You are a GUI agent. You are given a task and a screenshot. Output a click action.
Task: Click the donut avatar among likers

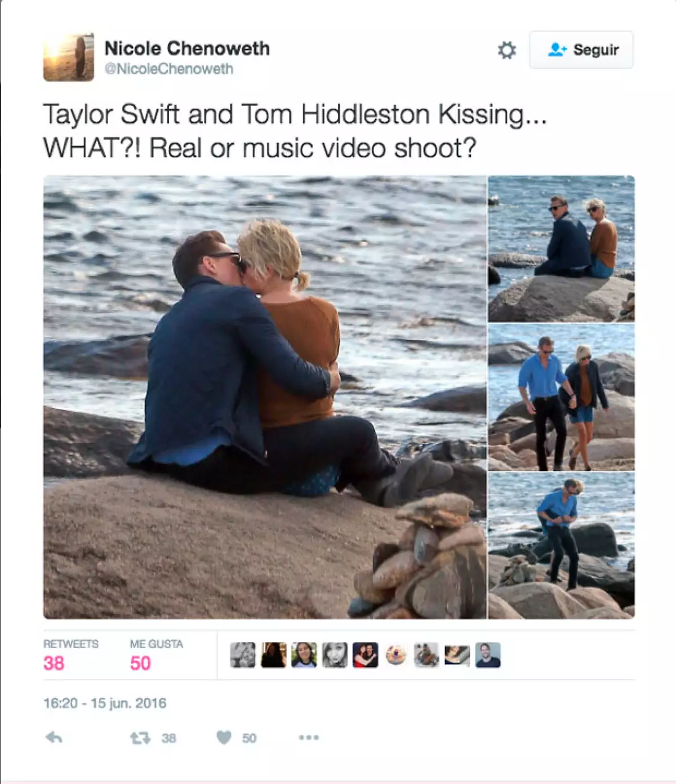(396, 655)
